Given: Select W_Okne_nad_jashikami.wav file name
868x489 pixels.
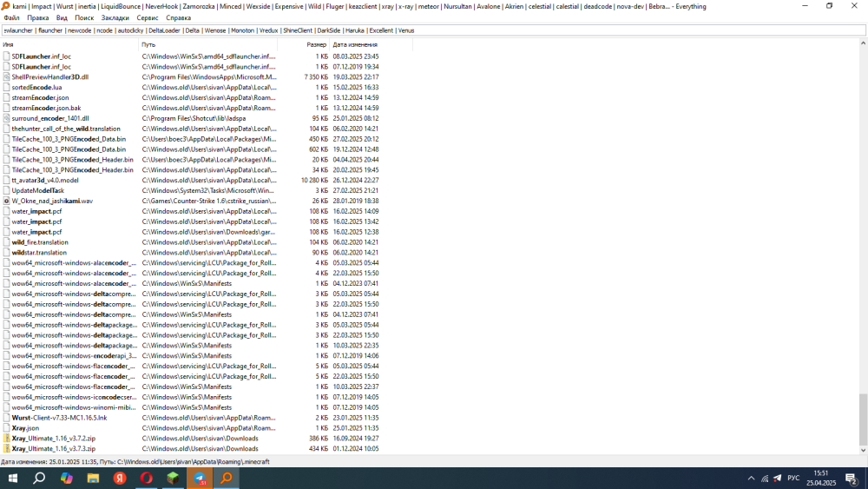Looking at the screenshot, I should point(52,201).
